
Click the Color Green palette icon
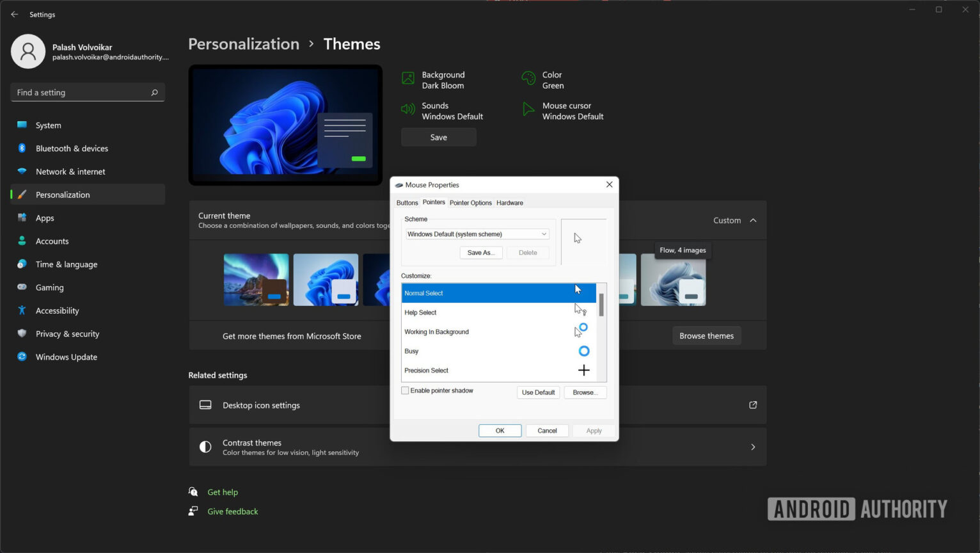pos(528,77)
